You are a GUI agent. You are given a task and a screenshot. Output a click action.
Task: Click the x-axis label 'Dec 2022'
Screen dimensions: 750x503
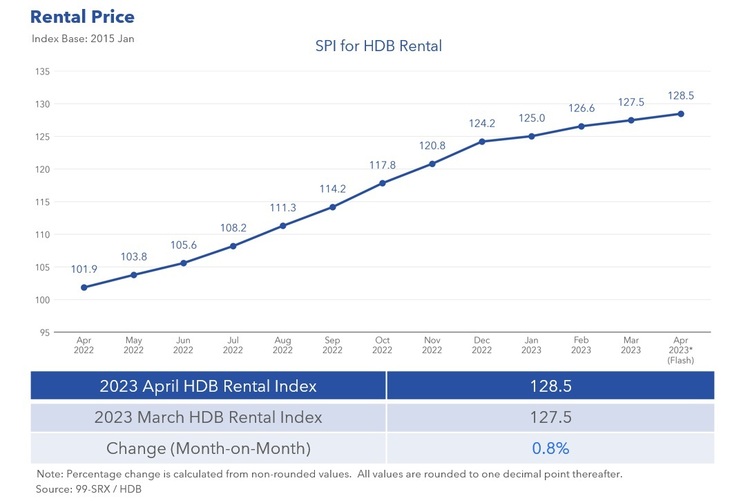pos(482,345)
